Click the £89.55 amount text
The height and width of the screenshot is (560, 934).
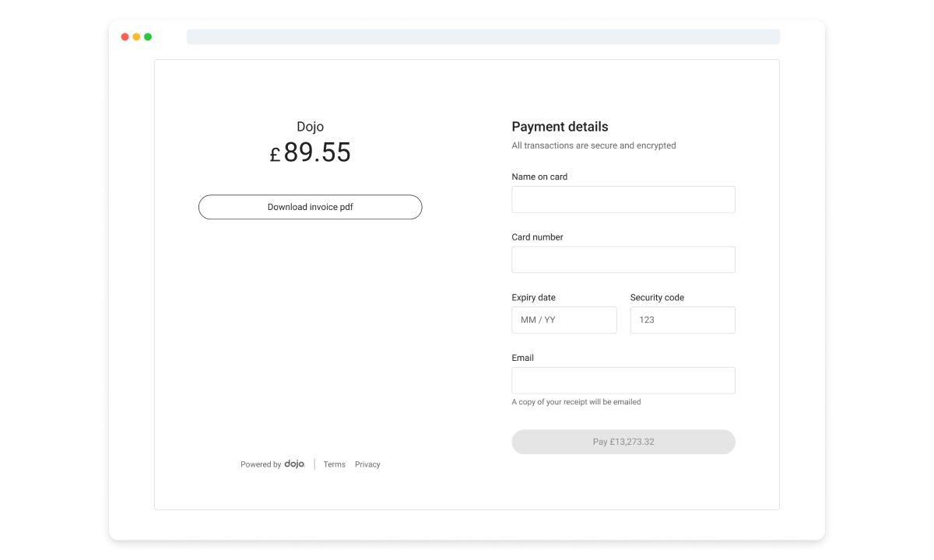tap(311, 152)
